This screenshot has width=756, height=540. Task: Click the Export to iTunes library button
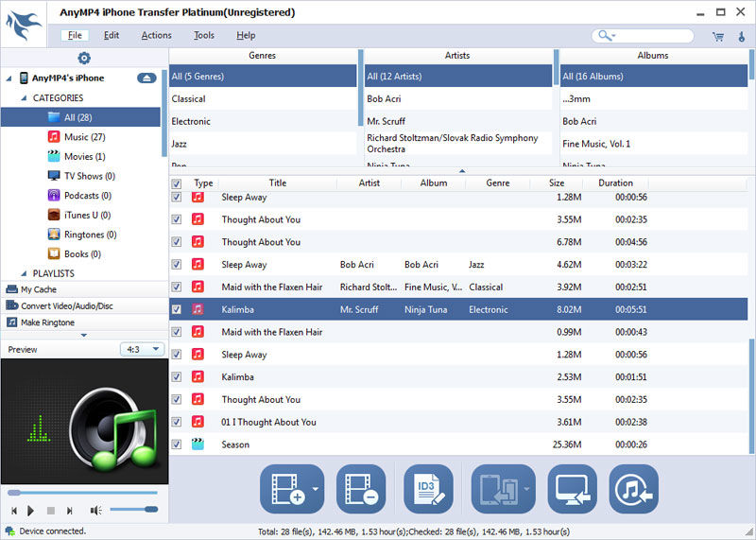click(x=633, y=489)
